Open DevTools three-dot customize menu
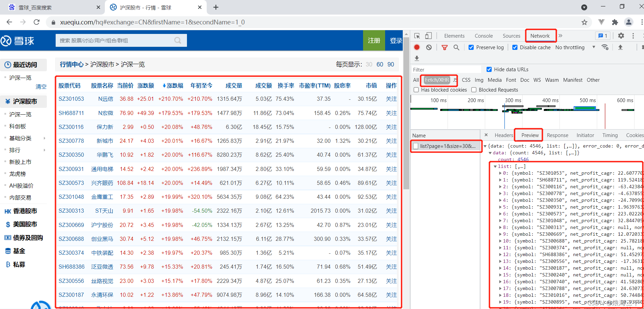 click(633, 36)
